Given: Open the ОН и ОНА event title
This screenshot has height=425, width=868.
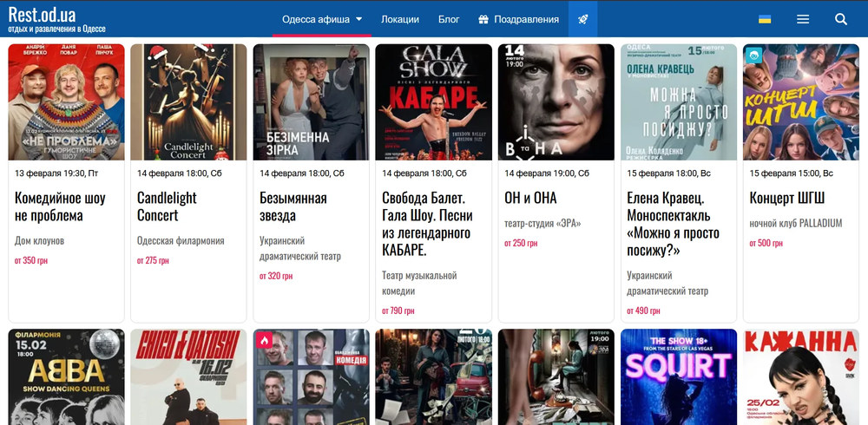Looking at the screenshot, I should point(530,198).
